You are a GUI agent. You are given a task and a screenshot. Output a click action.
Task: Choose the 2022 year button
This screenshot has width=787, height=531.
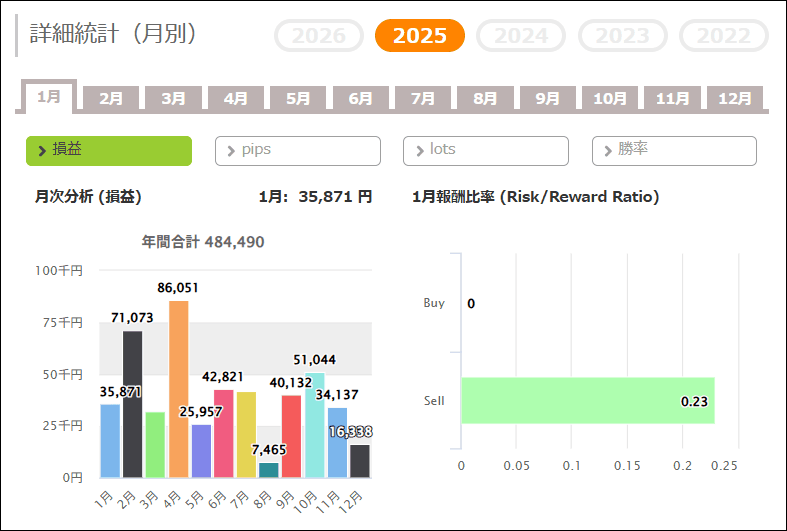(723, 36)
